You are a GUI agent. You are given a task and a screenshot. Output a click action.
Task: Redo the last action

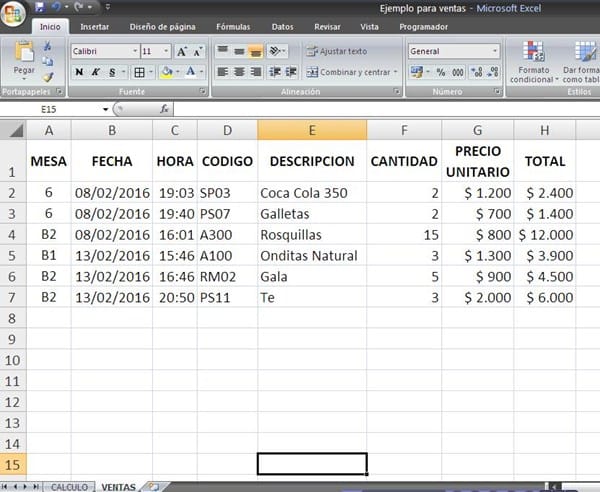tap(79, 7)
